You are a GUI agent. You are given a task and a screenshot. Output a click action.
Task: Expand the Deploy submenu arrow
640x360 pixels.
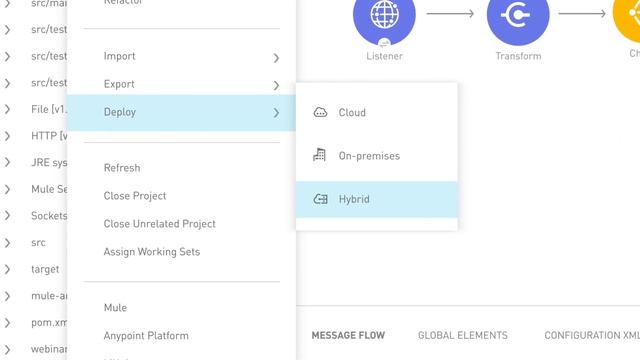[276, 113]
